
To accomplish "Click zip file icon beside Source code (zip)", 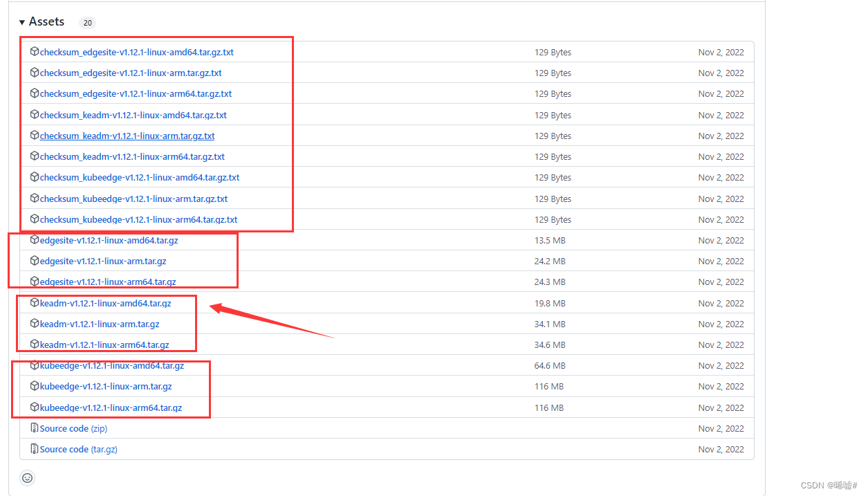I will tap(35, 428).
